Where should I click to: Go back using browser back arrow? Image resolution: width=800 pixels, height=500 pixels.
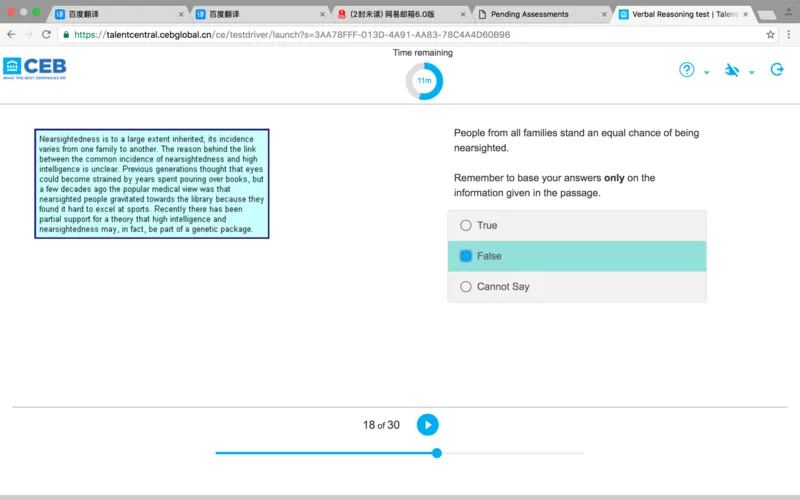[x=11, y=34]
